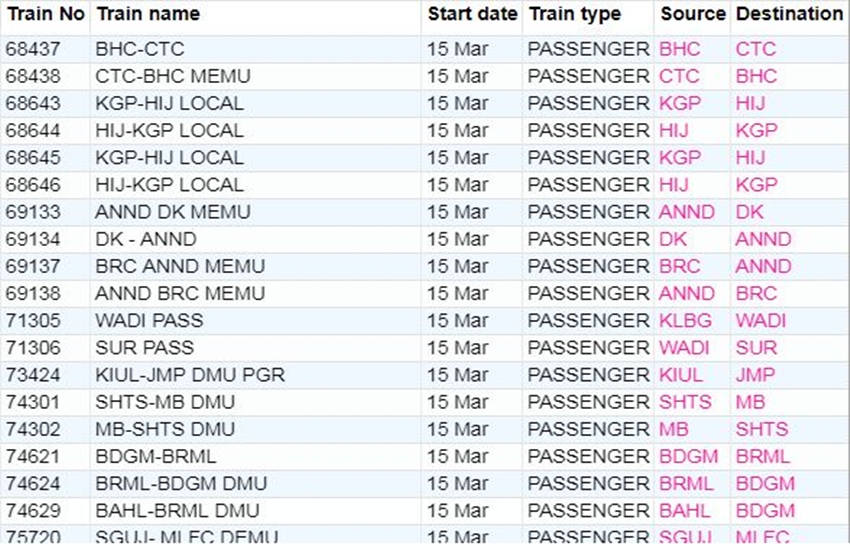Select train number 74621 cell
This screenshot has height=550, width=850.
33,456
